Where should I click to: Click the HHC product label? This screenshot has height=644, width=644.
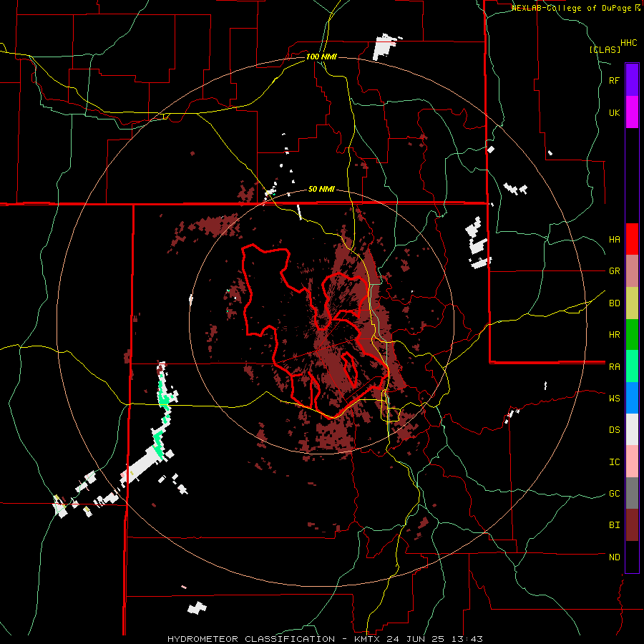(629, 43)
